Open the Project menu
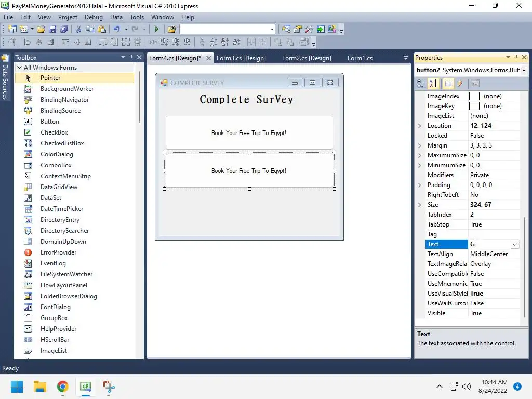The image size is (532, 399). pos(68,17)
